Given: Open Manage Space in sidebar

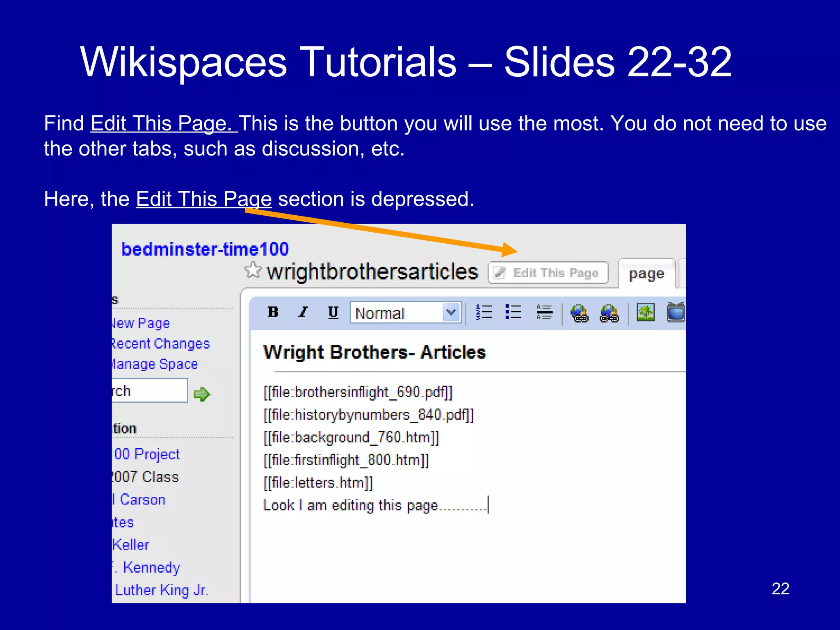Looking at the screenshot, I should coord(155,364).
